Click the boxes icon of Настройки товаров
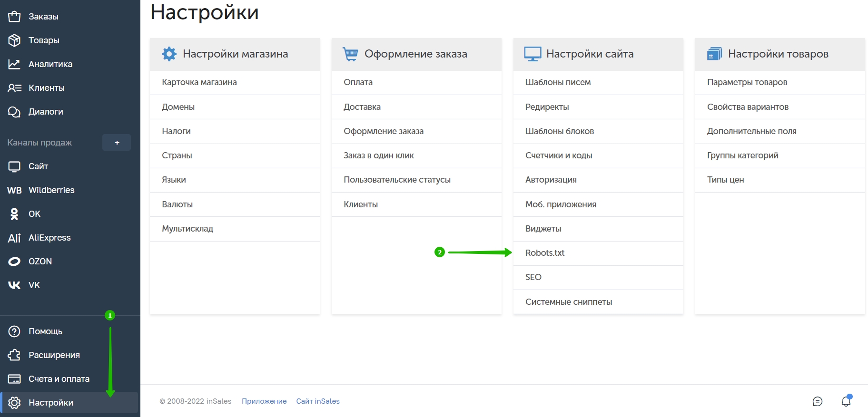 pyautogui.click(x=714, y=54)
